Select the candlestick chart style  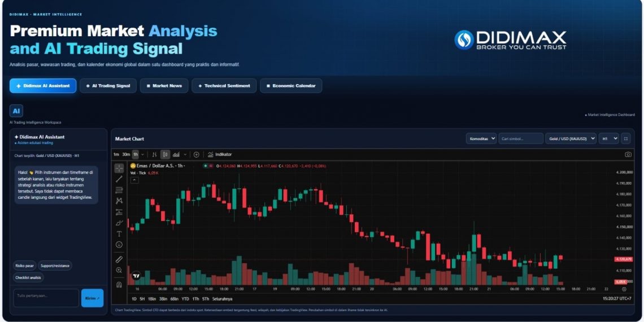165,154
